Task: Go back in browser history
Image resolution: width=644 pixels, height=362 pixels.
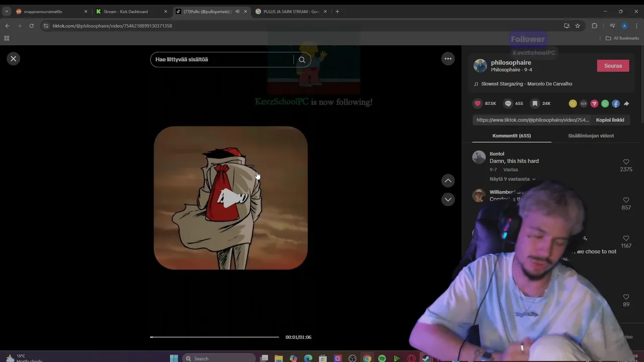Action: click(7, 26)
